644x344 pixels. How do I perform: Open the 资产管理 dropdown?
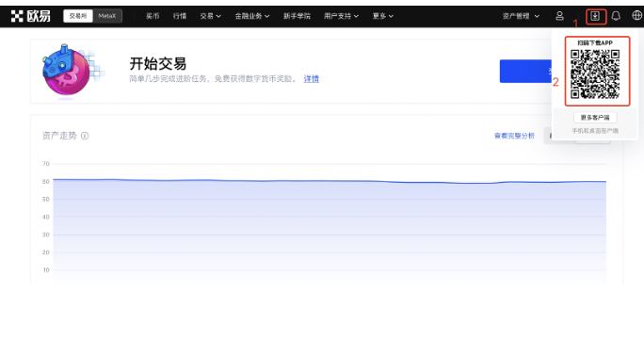click(x=521, y=16)
